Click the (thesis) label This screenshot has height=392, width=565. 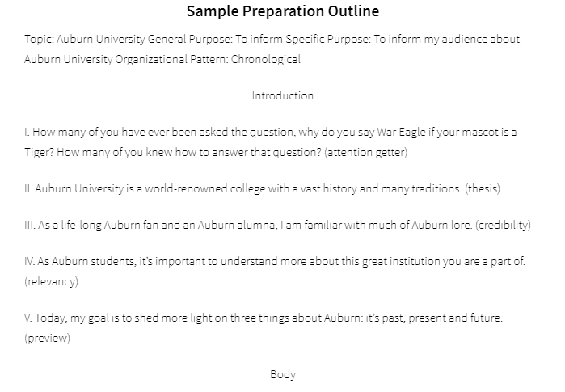[x=483, y=189]
